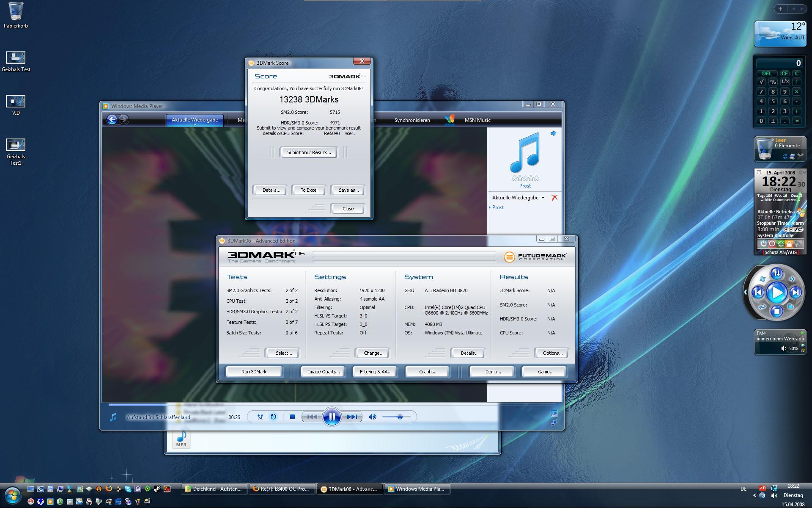Image resolution: width=812 pixels, height=508 pixels.
Task: Click the FM4 radio gadget volume icon
Action: click(x=784, y=348)
